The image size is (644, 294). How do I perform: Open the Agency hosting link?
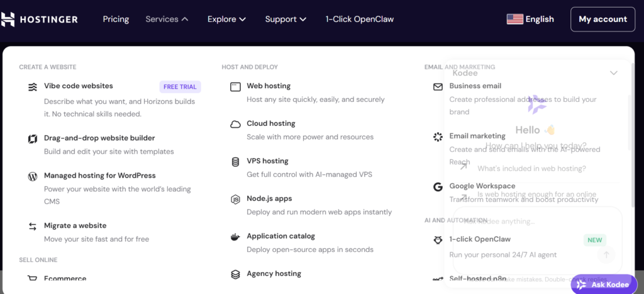pyautogui.click(x=274, y=273)
